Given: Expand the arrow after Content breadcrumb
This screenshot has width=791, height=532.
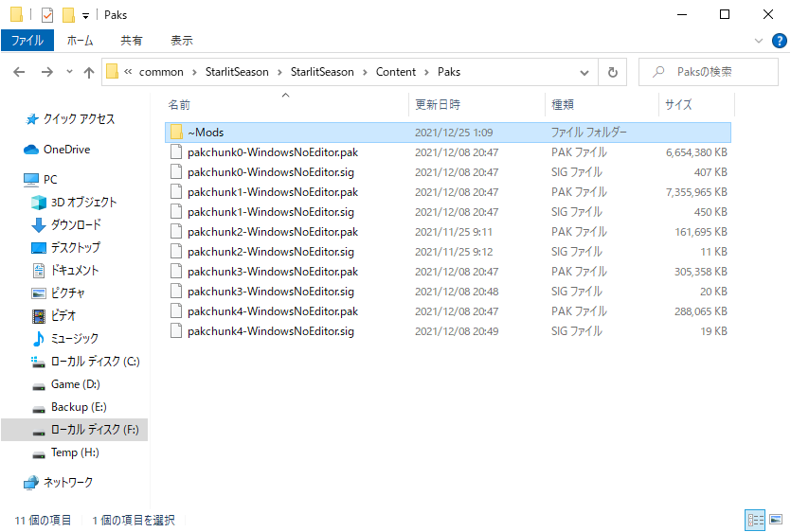Looking at the screenshot, I should click(426, 72).
